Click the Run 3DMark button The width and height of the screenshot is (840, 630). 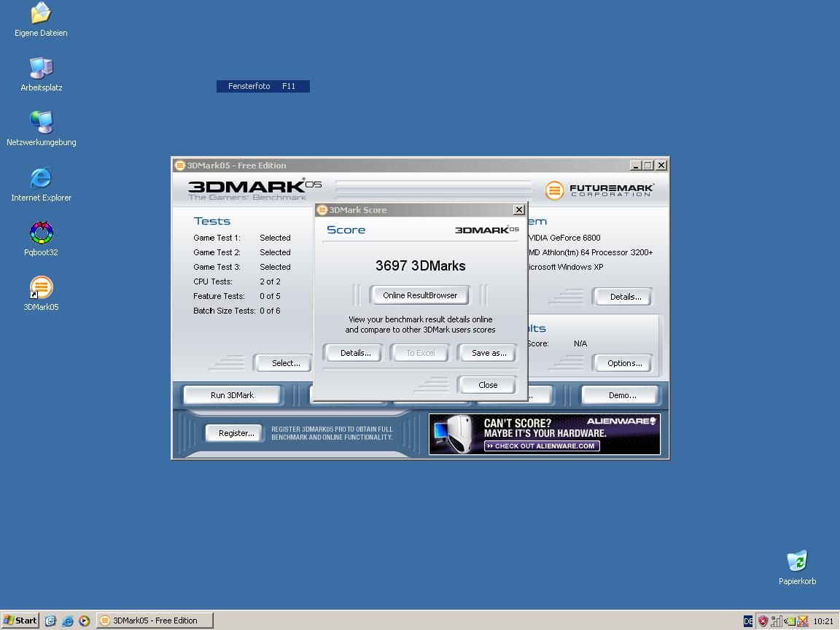(232, 395)
